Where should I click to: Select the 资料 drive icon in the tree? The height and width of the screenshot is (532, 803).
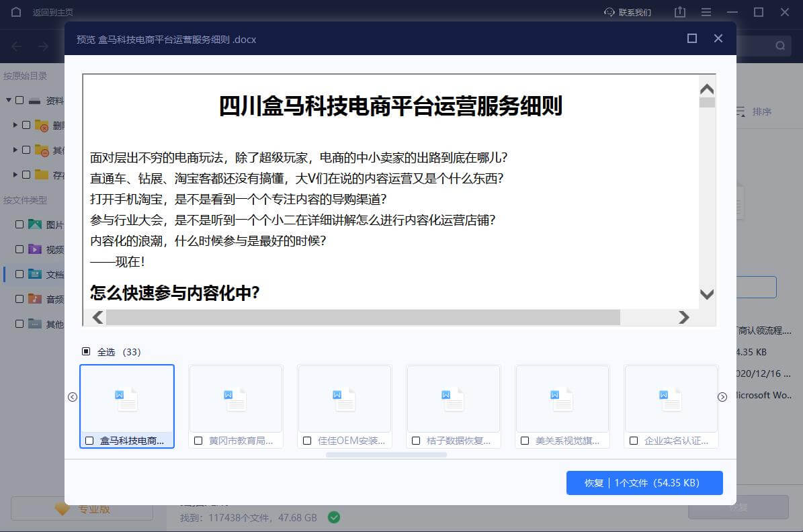coord(34,101)
